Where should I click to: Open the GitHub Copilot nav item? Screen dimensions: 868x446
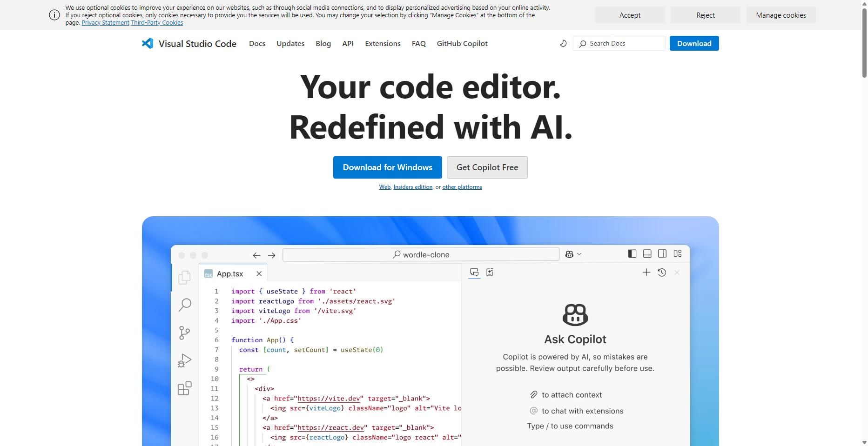pos(462,43)
